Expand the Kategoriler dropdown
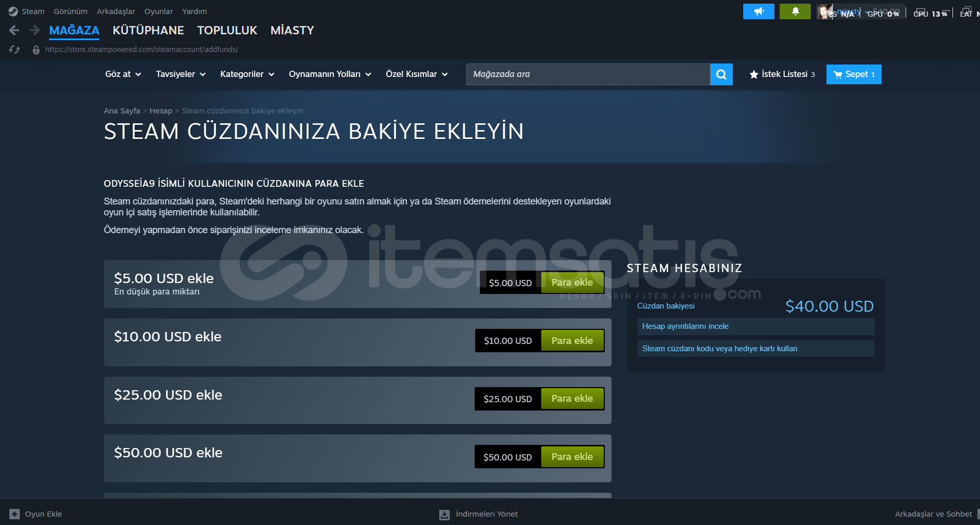Screen dimensions: 980x525 click(x=247, y=74)
